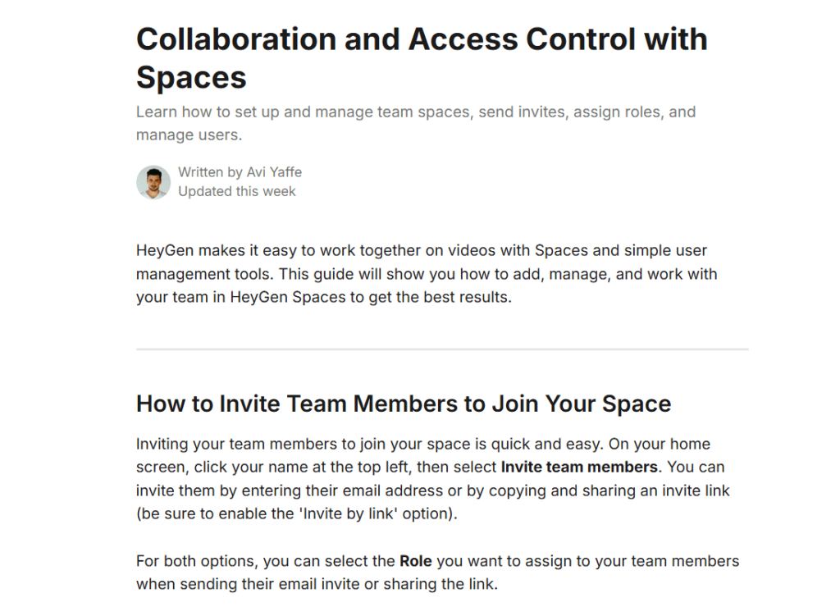This screenshot has height=616, width=840.
Task: Click the word 'Spaces' in the title
Action: pos(191,77)
